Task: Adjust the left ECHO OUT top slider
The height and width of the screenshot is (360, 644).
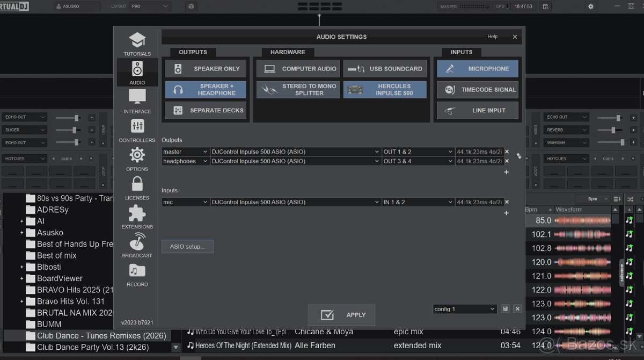Action: [69, 117]
